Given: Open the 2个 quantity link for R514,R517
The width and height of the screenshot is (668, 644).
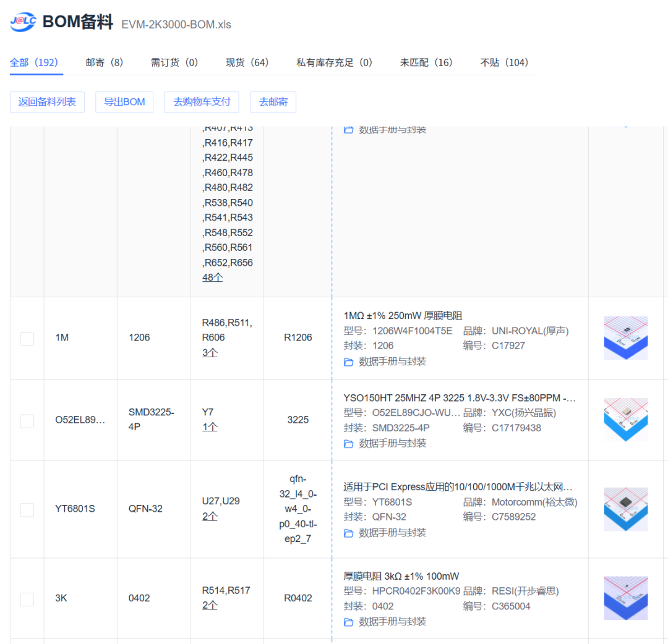Looking at the screenshot, I should tap(210, 606).
